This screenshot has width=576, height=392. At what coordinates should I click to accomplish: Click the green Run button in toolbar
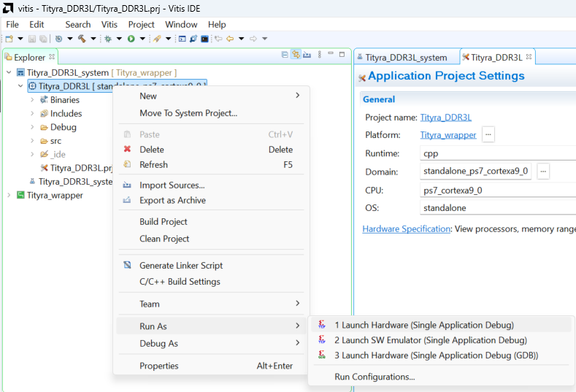(131, 39)
